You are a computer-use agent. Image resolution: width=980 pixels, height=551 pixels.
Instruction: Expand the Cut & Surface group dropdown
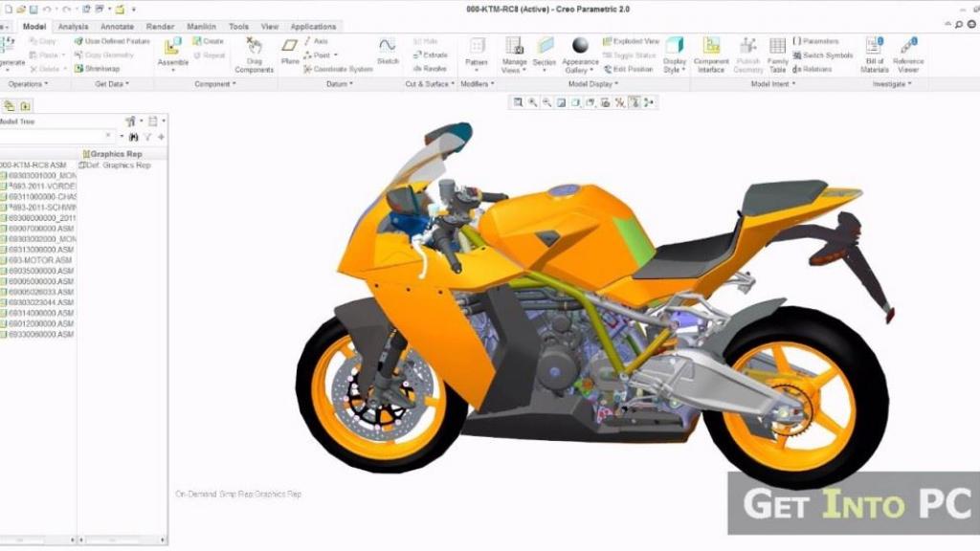click(x=430, y=84)
